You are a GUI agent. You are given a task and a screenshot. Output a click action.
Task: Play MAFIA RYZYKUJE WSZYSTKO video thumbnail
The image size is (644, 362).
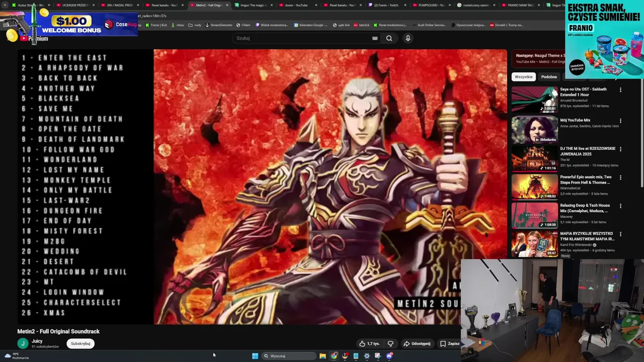(x=534, y=244)
